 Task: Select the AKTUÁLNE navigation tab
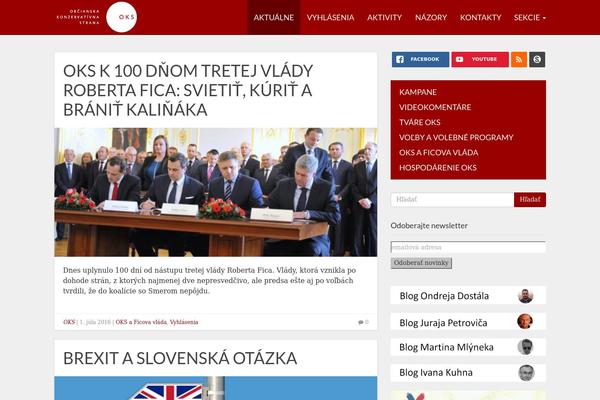[274, 18]
